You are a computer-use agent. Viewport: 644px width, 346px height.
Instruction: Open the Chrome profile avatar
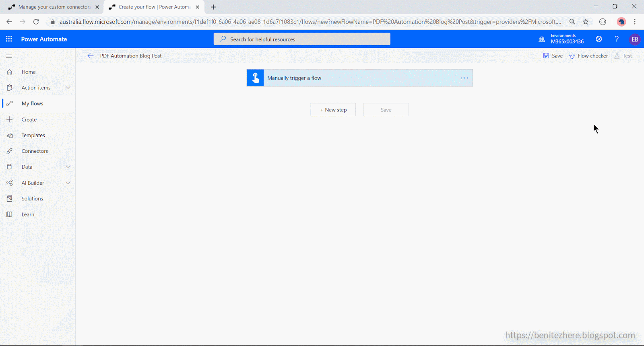click(x=621, y=22)
